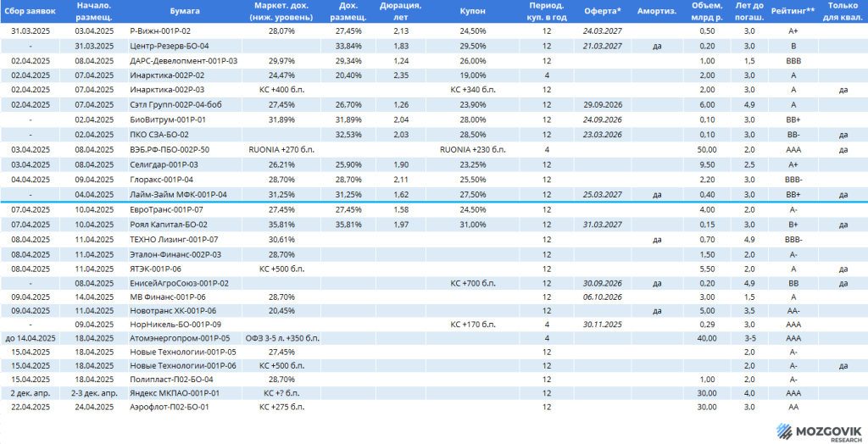This screenshot has height=444, width=868.
Task: Click the "ТЕХНО Лизинг-001Р-07" bond name
Action: click(x=174, y=240)
